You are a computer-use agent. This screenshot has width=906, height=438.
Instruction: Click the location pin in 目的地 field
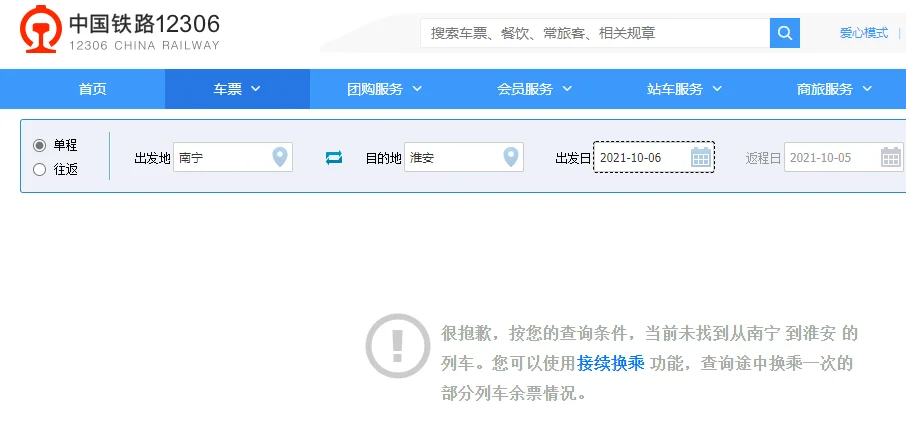click(x=511, y=157)
